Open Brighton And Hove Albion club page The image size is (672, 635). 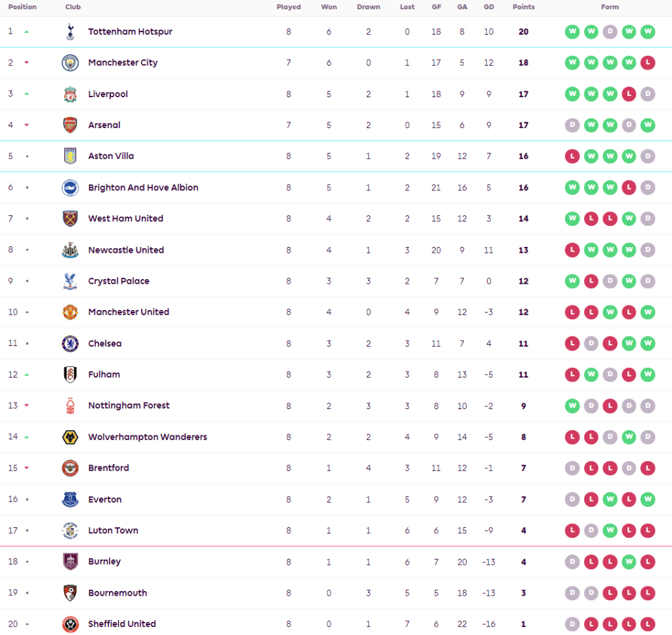[143, 188]
